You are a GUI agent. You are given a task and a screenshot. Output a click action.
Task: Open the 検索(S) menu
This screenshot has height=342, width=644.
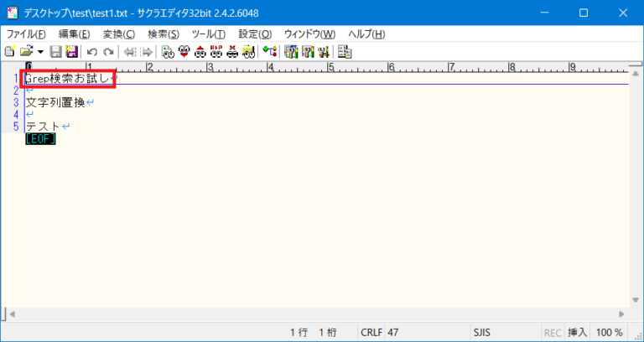tap(164, 34)
